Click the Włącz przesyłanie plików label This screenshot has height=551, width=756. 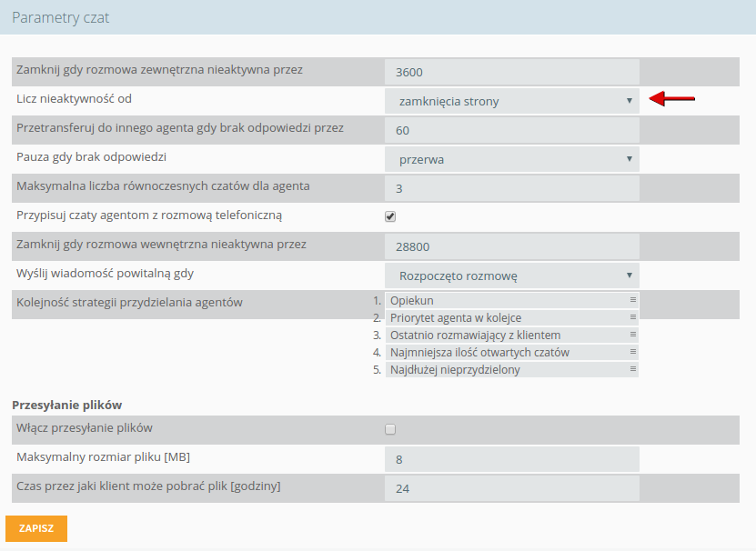[85, 428]
